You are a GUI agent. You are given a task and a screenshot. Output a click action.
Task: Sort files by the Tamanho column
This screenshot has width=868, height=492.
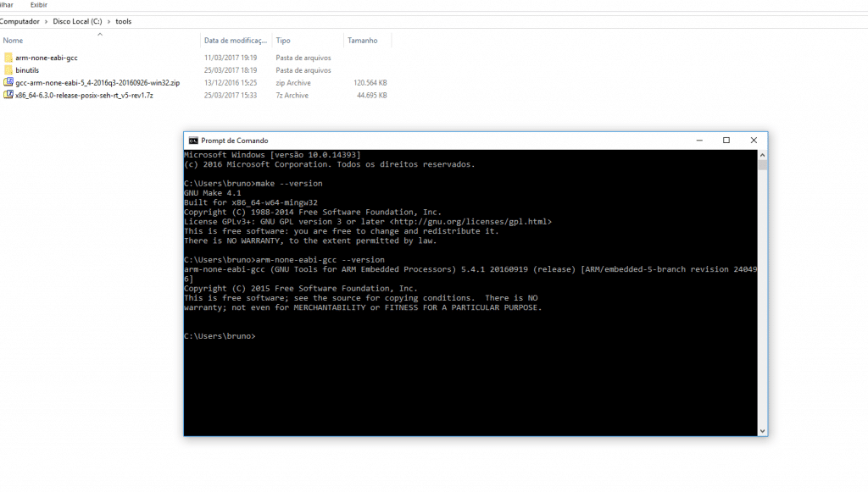(362, 41)
